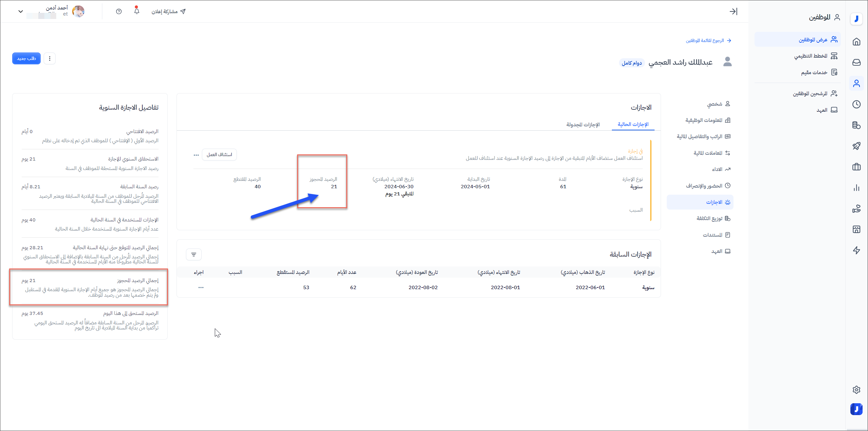Viewport: 868px width, 431px height.
Task: Click the clock attendance icon in the rail
Action: click(x=856, y=104)
